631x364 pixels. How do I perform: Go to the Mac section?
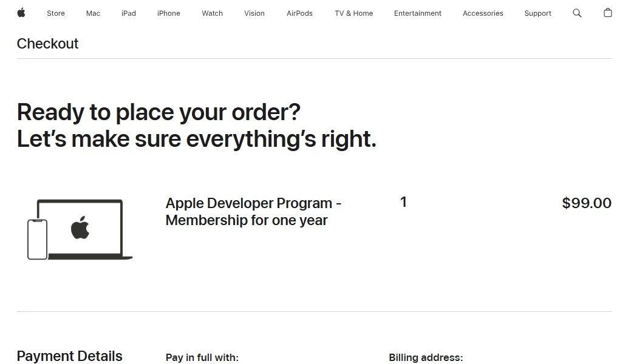click(x=93, y=13)
